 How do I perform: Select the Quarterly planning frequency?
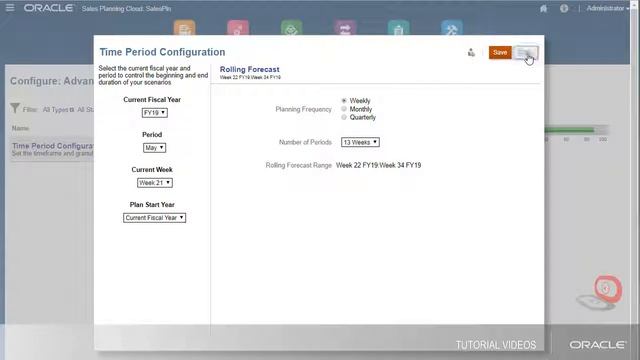click(344, 117)
